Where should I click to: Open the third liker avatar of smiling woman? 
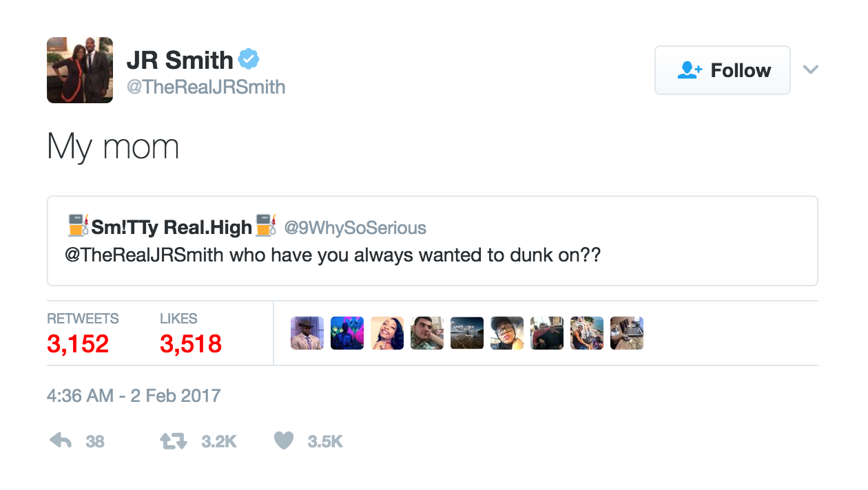click(x=387, y=333)
